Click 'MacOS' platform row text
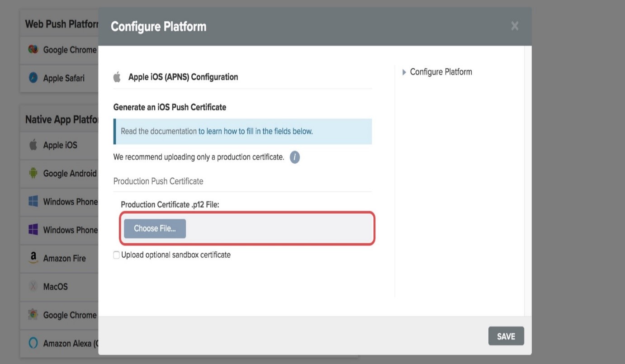Viewport: 625px width, 364px height. [55, 286]
